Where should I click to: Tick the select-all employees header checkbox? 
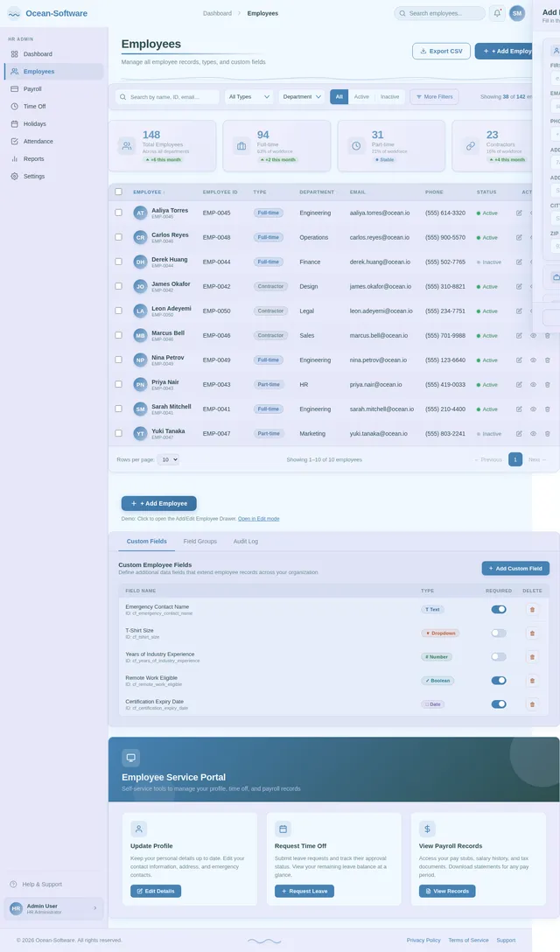tap(119, 192)
